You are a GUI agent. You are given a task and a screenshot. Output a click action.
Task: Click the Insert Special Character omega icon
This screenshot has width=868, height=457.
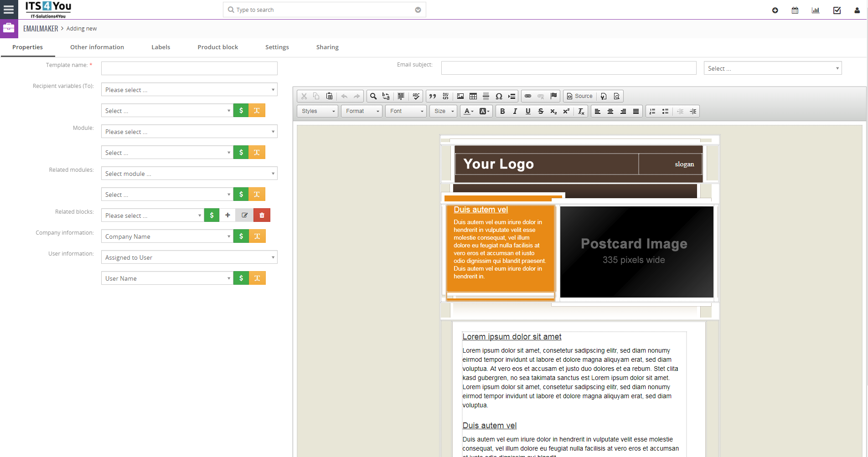click(x=499, y=96)
